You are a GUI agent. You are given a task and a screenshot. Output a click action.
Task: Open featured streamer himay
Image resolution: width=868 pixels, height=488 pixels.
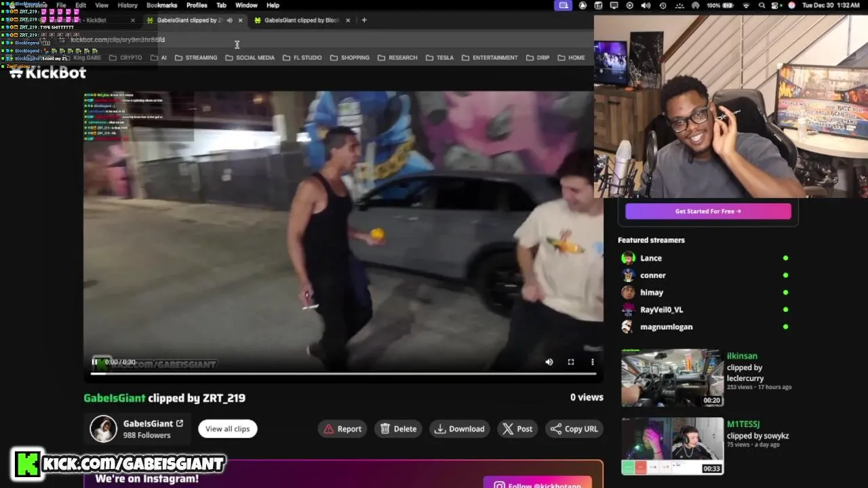[652, 292]
